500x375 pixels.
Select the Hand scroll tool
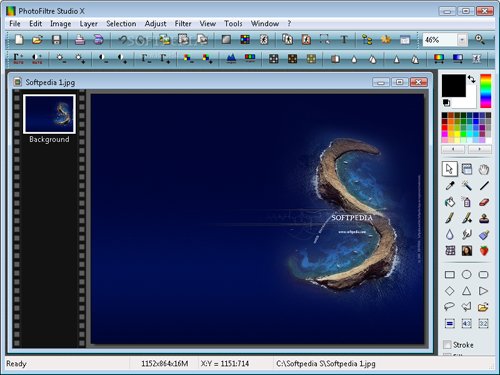(484, 169)
